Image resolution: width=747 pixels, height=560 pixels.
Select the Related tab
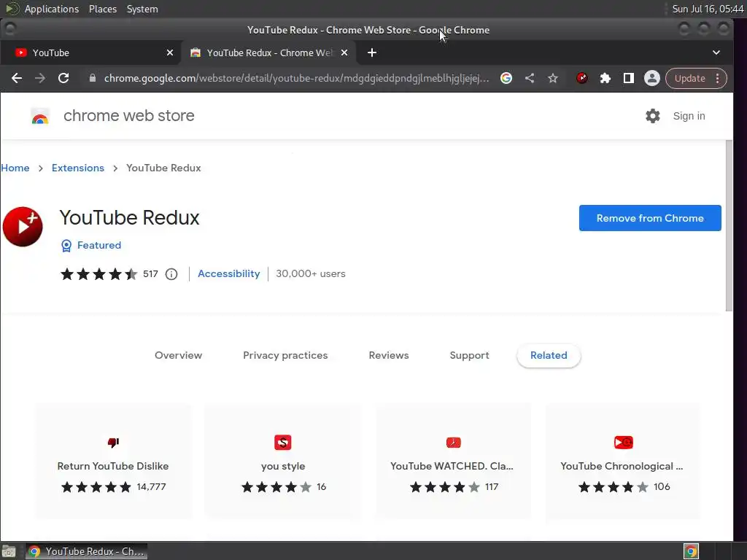pos(549,355)
